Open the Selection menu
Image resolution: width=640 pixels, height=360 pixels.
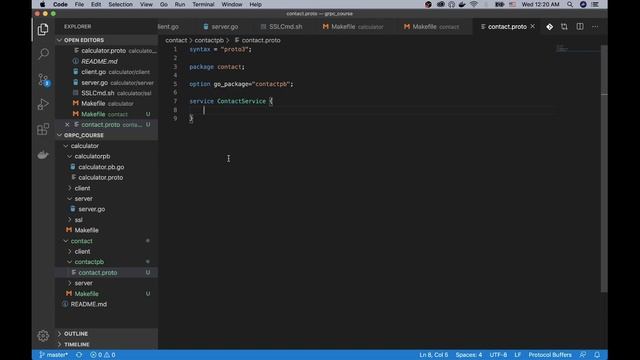click(120, 4)
